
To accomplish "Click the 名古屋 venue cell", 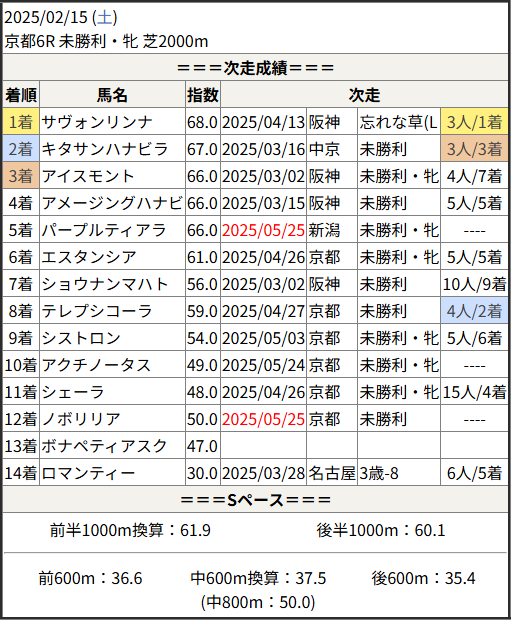I will coord(332,473).
